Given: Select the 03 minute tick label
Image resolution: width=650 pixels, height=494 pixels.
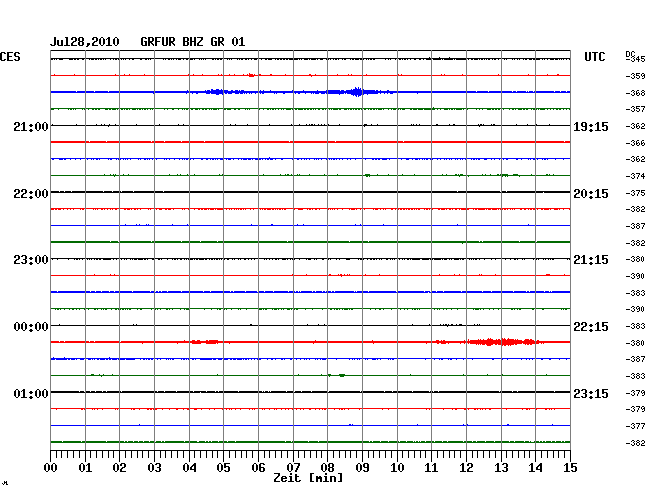Looking at the screenshot, I should [154, 467].
